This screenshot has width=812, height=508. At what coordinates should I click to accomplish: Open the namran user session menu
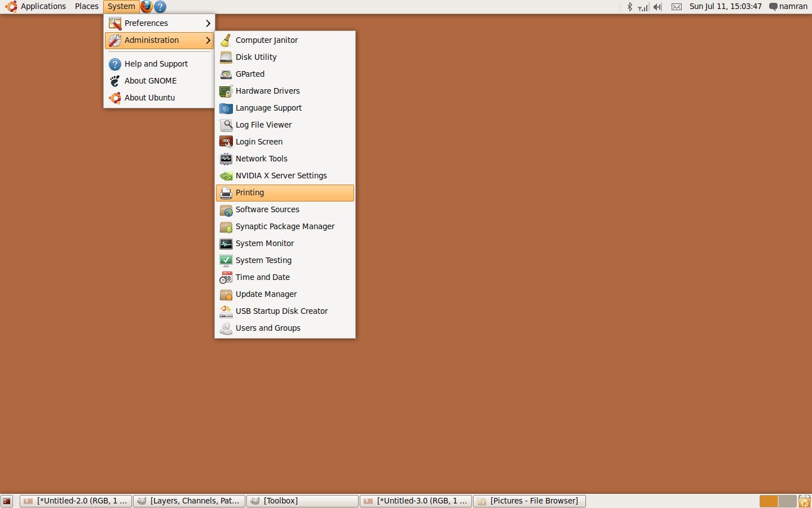(x=788, y=7)
